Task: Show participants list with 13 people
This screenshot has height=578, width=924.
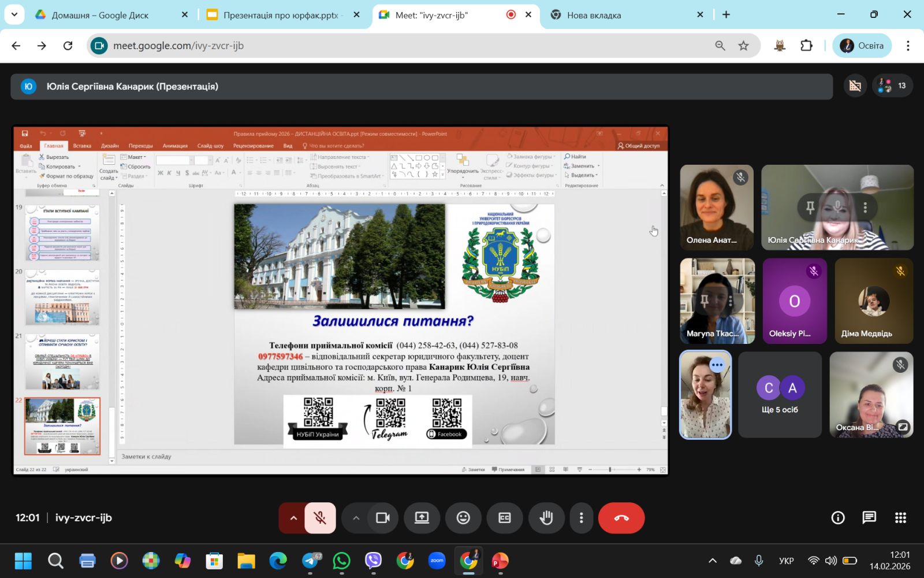Action: point(892,86)
